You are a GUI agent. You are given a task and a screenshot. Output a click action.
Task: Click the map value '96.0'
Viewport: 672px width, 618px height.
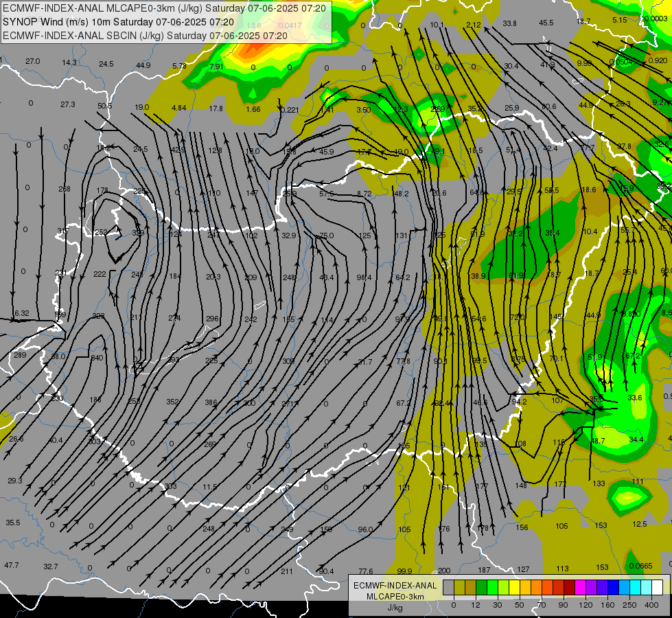click(x=366, y=529)
